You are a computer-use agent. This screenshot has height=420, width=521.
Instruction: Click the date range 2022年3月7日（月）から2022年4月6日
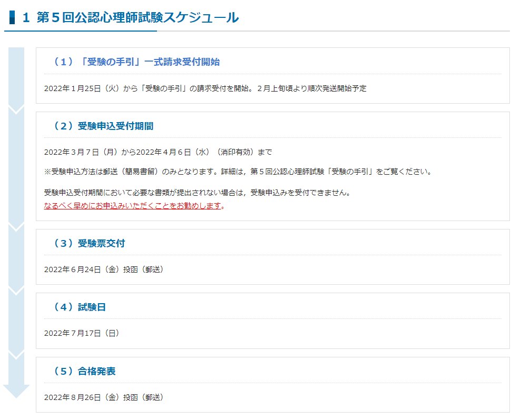click(158, 152)
